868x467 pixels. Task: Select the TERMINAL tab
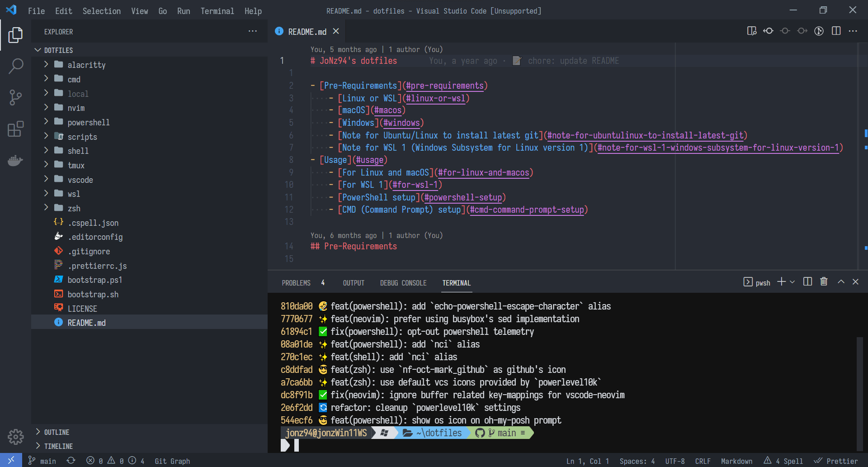point(456,283)
